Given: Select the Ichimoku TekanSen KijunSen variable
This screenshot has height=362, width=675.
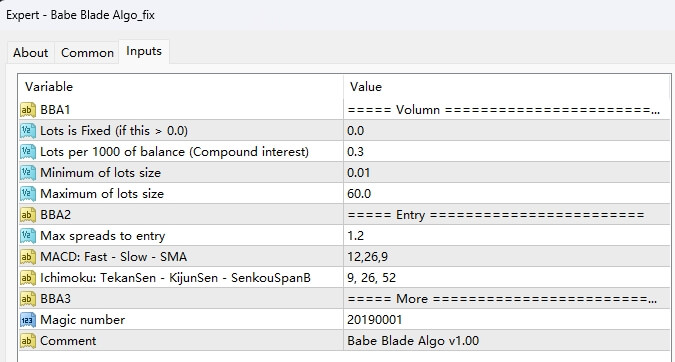Looking at the screenshot, I should tap(175, 278).
